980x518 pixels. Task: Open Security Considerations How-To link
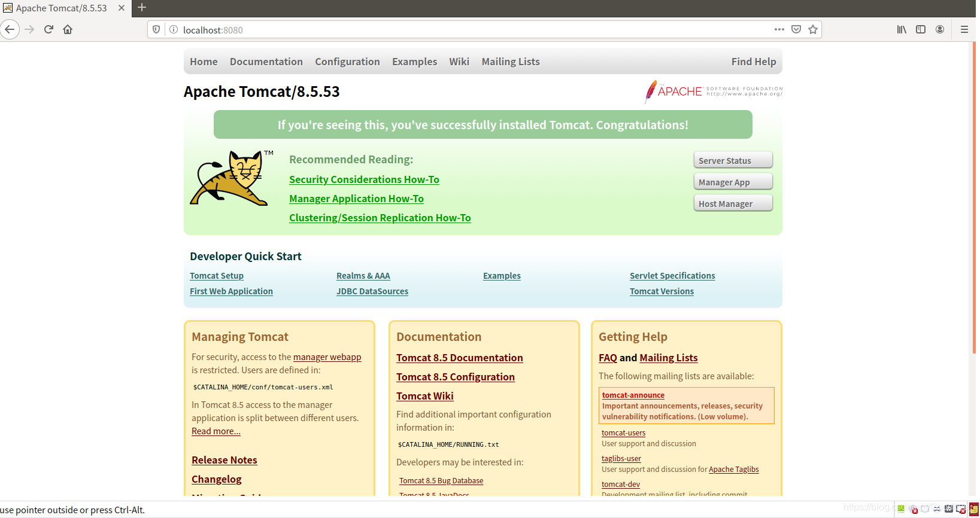[x=364, y=179]
